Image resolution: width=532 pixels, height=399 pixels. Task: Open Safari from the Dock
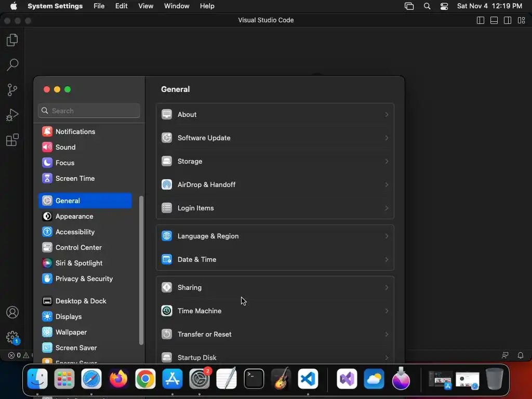(x=91, y=379)
